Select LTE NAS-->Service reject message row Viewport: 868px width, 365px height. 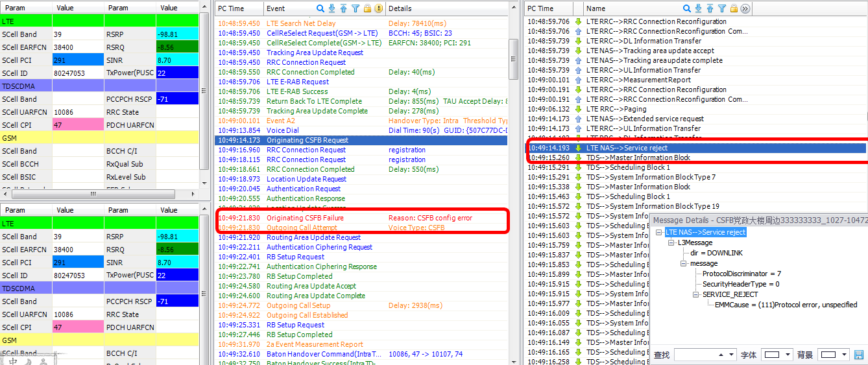pos(695,148)
